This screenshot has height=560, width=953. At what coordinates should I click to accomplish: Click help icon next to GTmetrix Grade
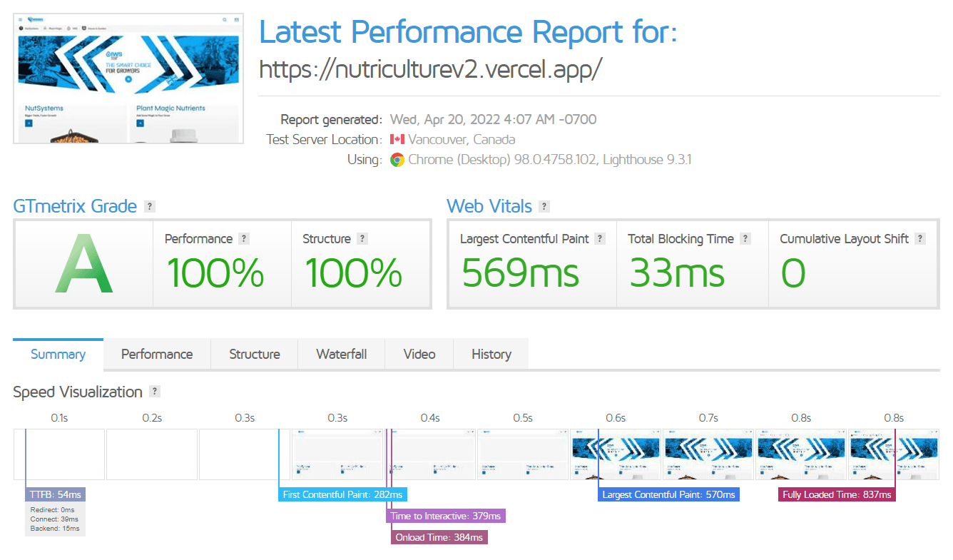[149, 207]
